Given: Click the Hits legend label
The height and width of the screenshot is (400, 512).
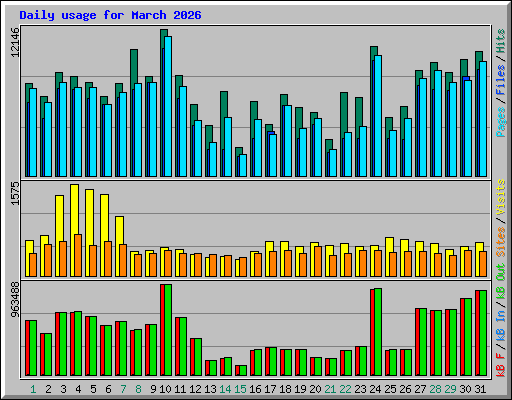Looking at the screenshot, I should click(x=501, y=41).
